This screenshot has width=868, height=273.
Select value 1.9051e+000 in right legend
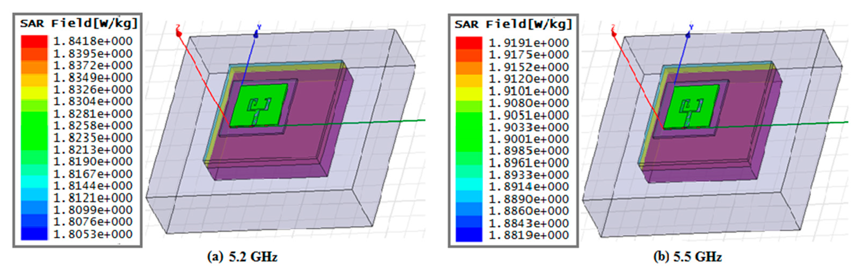click(529, 115)
